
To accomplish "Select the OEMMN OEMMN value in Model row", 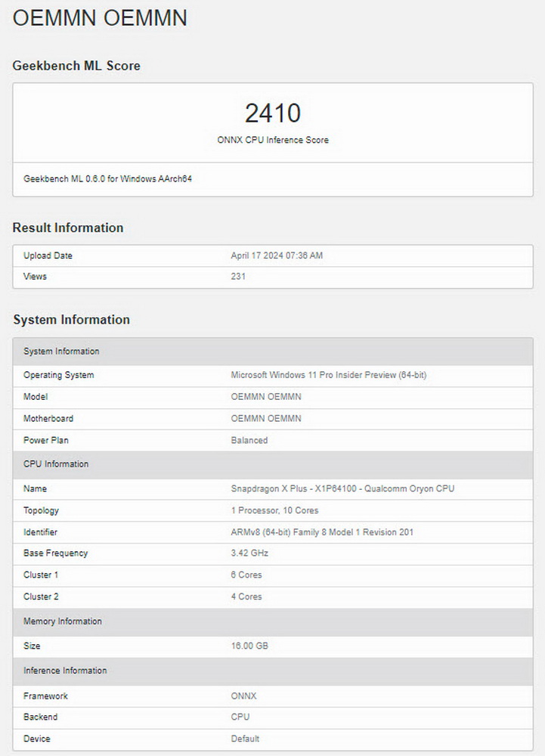I will click(x=266, y=397).
